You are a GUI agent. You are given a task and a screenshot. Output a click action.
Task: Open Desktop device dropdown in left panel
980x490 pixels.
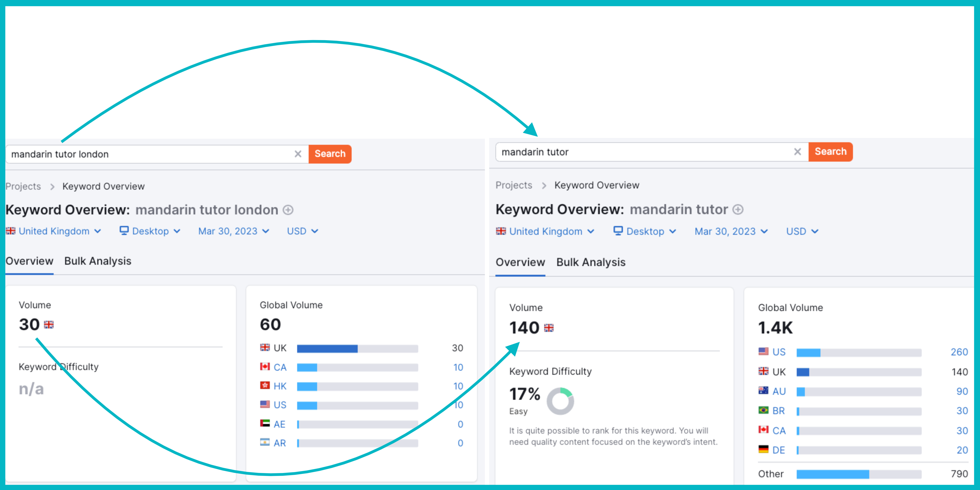150,231
